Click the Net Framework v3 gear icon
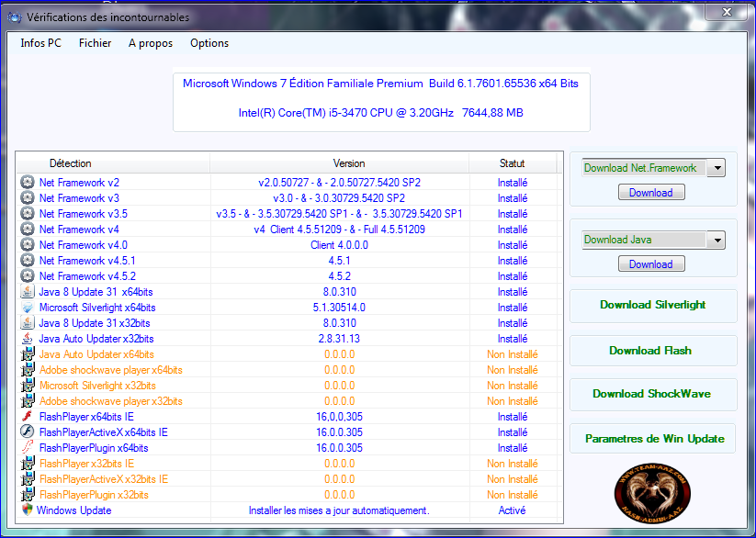This screenshot has height=538, width=756. (28, 197)
